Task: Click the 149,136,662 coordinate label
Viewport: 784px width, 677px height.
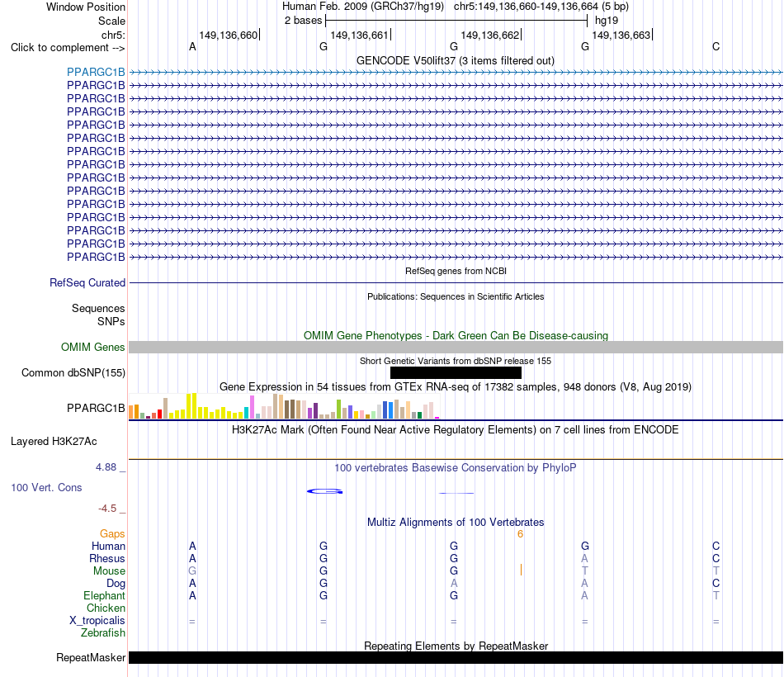Action: [x=490, y=35]
